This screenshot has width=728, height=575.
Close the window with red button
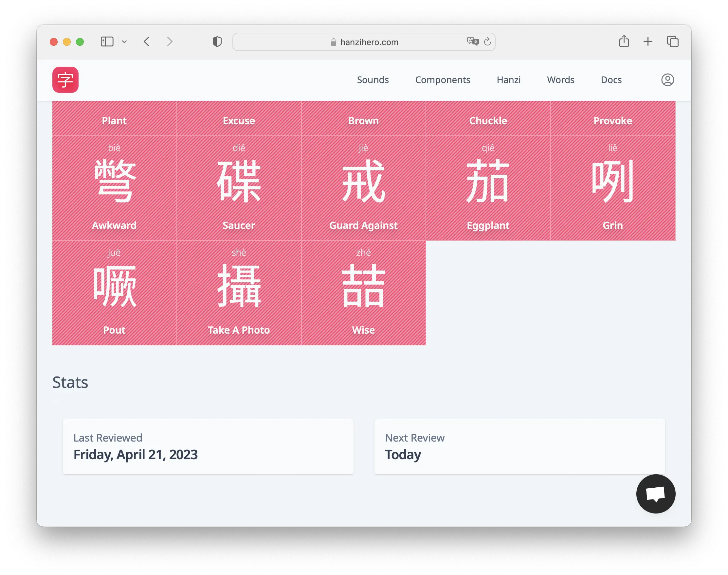coord(54,42)
